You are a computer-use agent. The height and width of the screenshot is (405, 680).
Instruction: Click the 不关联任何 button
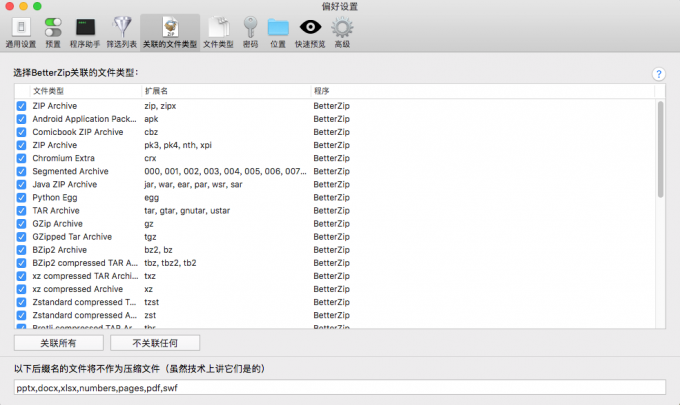[155, 343]
